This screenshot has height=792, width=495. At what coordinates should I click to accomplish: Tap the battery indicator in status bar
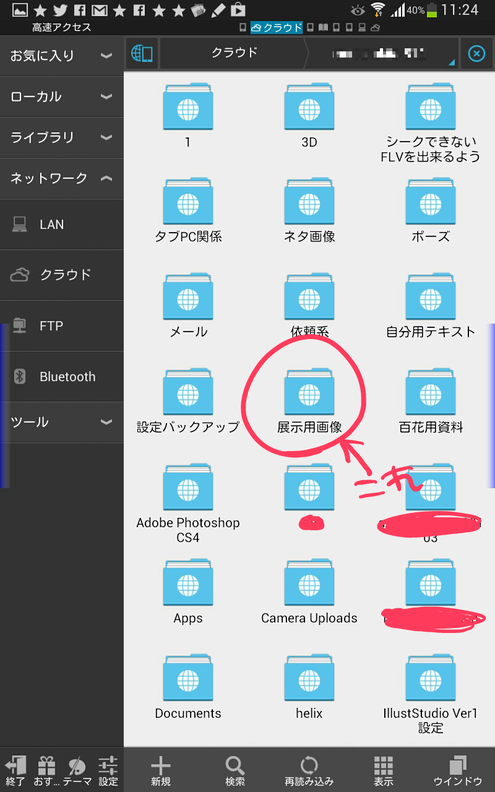[x=433, y=10]
